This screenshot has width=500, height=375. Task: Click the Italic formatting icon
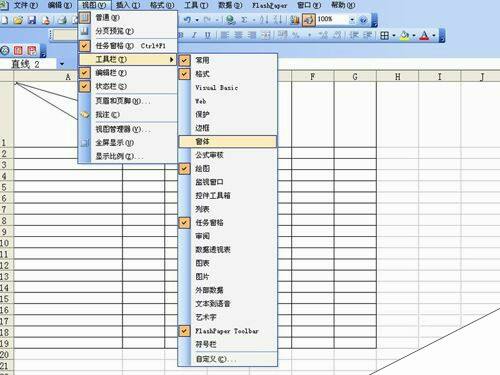pyautogui.click(x=194, y=35)
